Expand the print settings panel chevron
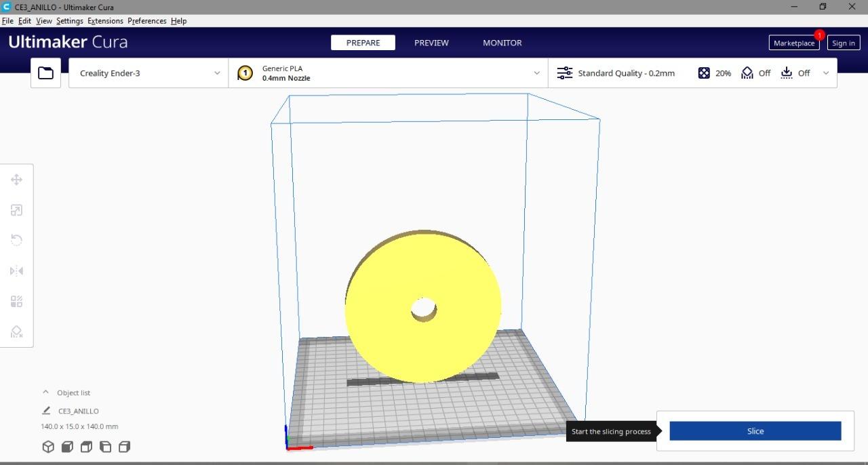 (825, 73)
